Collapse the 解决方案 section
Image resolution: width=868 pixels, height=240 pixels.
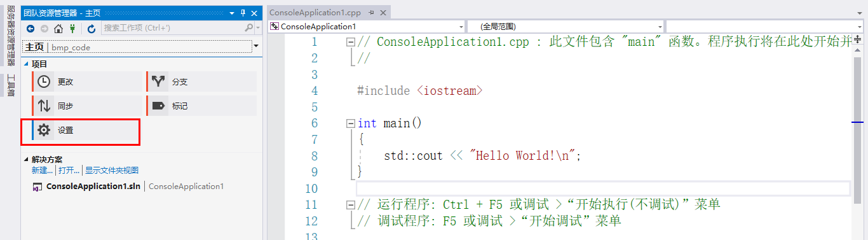[27, 159]
